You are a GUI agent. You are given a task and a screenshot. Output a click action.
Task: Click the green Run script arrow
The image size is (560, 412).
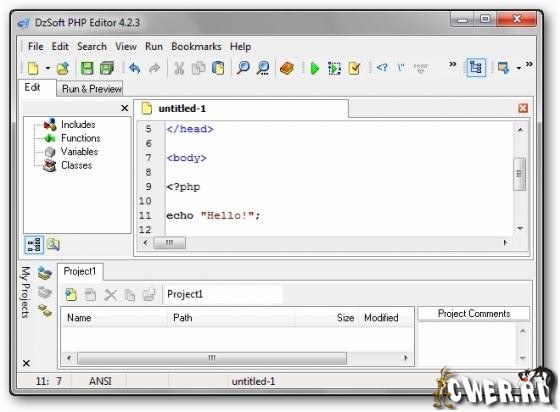pyautogui.click(x=315, y=68)
